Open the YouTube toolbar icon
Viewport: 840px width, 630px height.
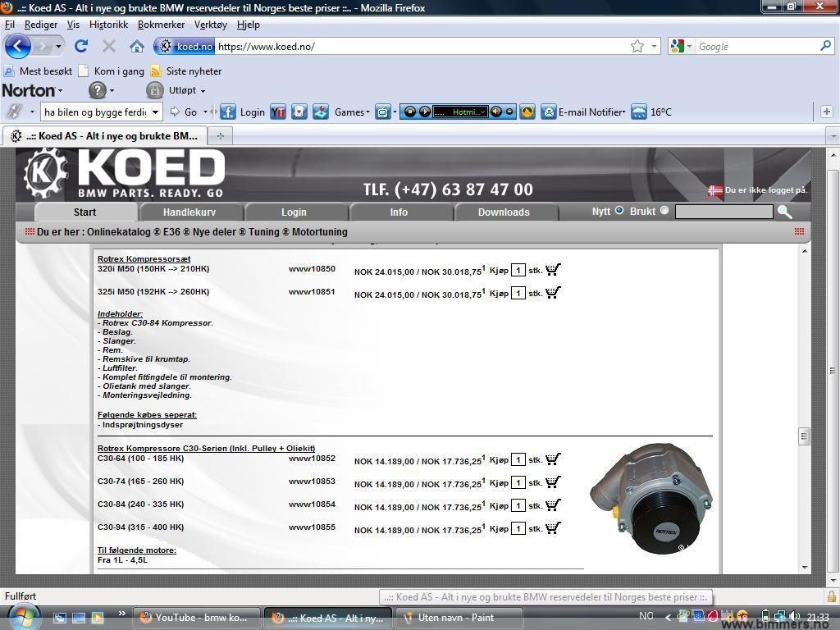pos(278,112)
